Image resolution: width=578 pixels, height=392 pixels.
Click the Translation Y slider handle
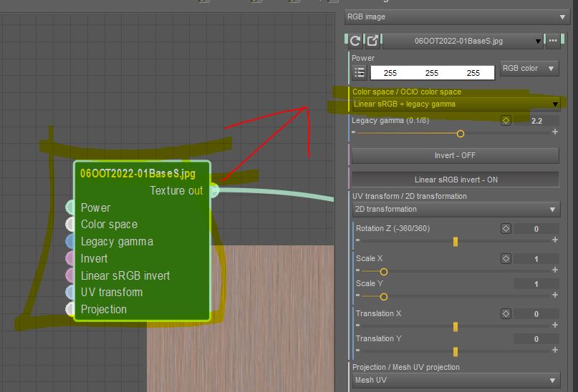(456, 352)
